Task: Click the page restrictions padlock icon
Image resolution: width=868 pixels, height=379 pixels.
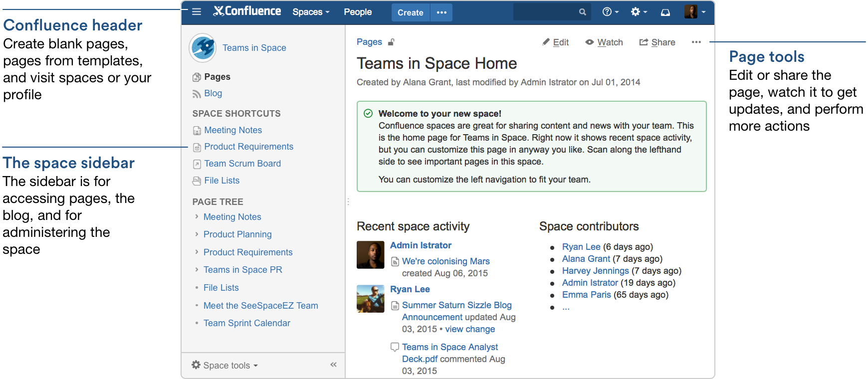Action: coord(391,42)
